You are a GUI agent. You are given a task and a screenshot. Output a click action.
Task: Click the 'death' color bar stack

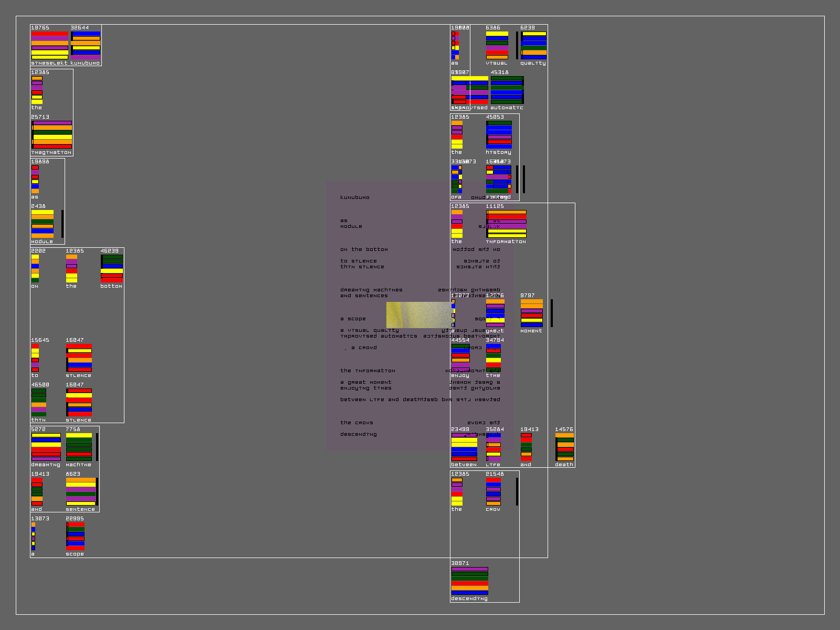point(565,447)
